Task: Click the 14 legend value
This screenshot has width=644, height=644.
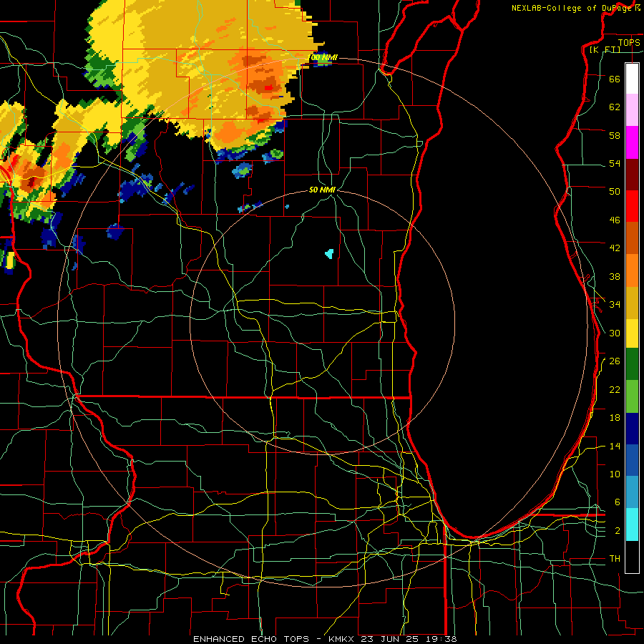Action: click(615, 446)
